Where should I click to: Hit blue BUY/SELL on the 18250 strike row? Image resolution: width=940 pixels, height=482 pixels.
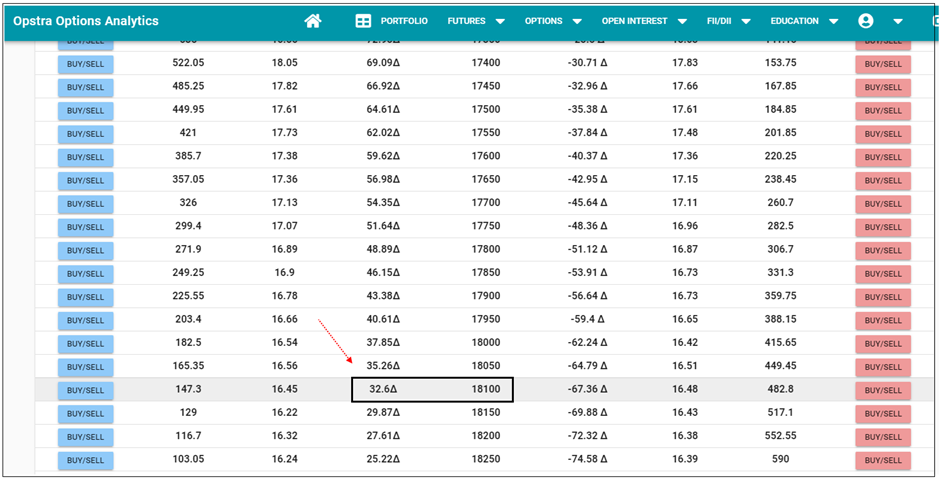85,460
